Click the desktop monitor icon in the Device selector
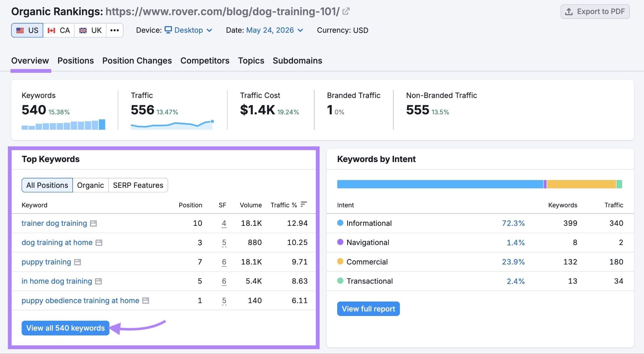The width and height of the screenshot is (644, 354). pyautogui.click(x=168, y=30)
